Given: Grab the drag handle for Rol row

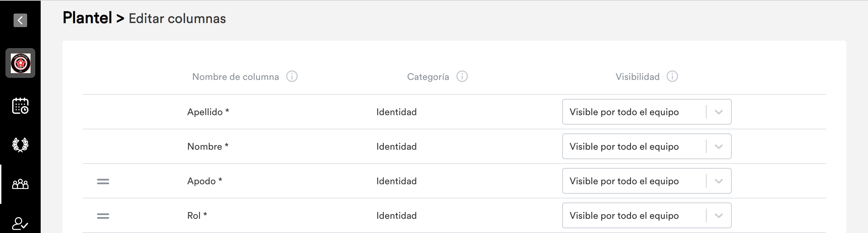Looking at the screenshot, I should tap(103, 216).
